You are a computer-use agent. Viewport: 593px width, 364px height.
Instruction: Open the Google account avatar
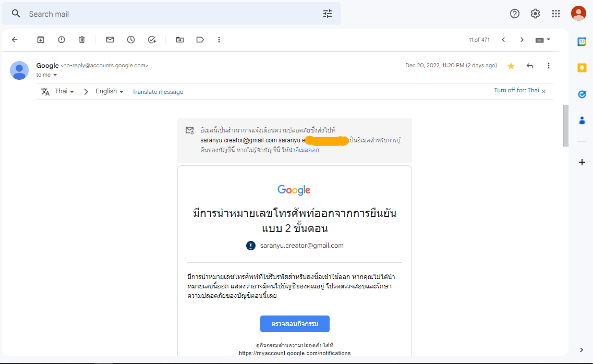coord(578,14)
